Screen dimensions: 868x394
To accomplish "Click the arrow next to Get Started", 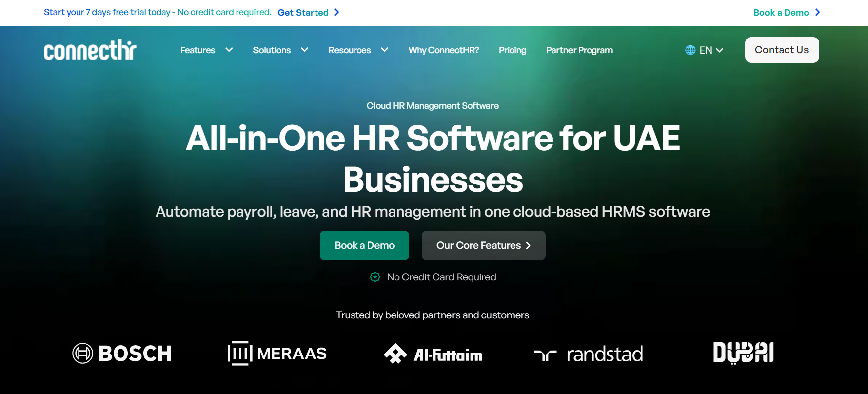I will [337, 12].
